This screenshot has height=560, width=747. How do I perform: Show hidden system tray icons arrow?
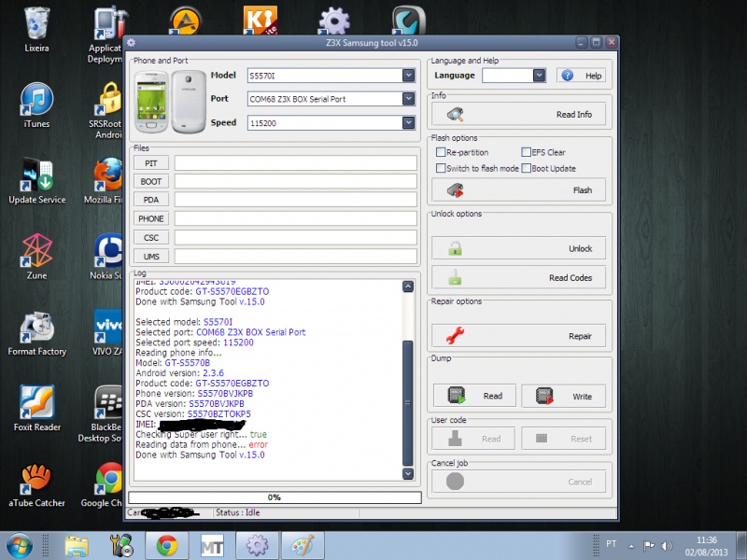(631, 546)
